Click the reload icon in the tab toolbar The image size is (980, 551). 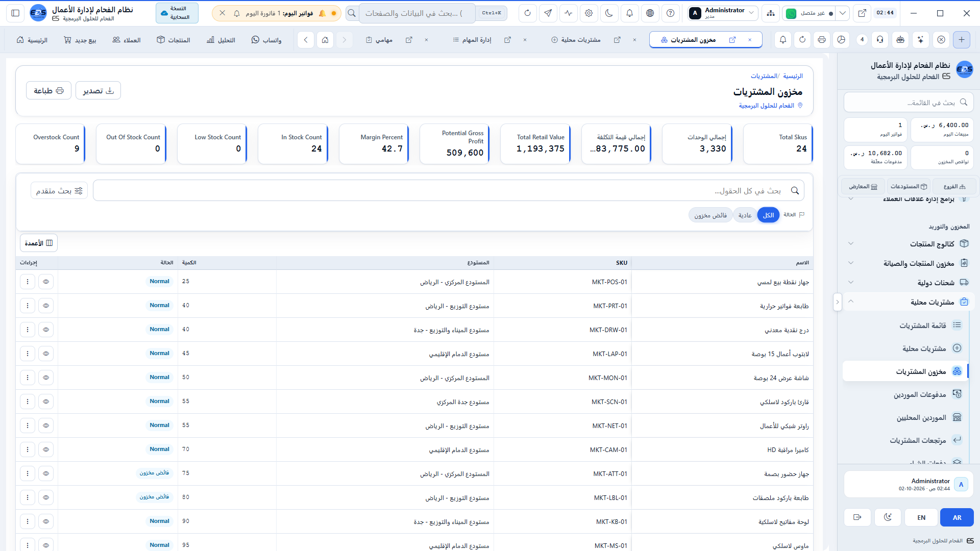(x=802, y=40)
